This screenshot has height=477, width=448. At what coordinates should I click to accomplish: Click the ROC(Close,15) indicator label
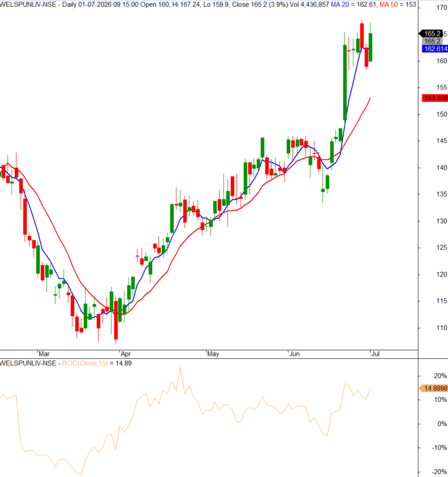click(85, 363)
